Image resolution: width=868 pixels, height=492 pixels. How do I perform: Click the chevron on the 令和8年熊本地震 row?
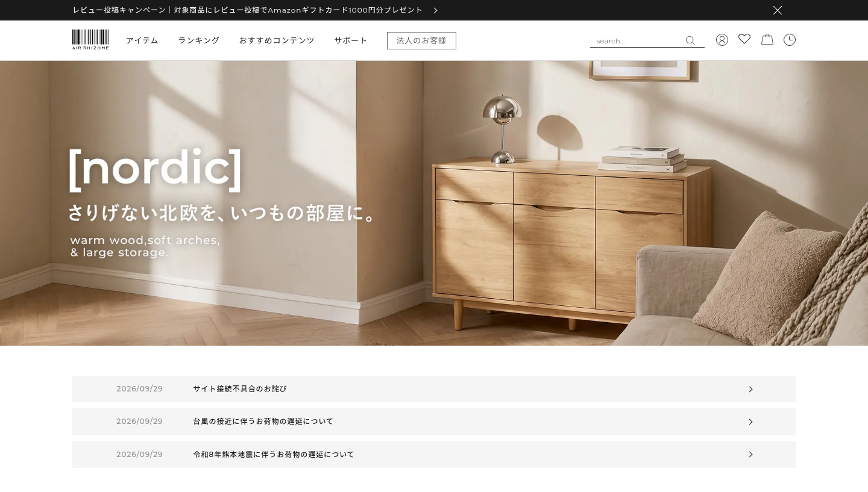coord(750,455)
